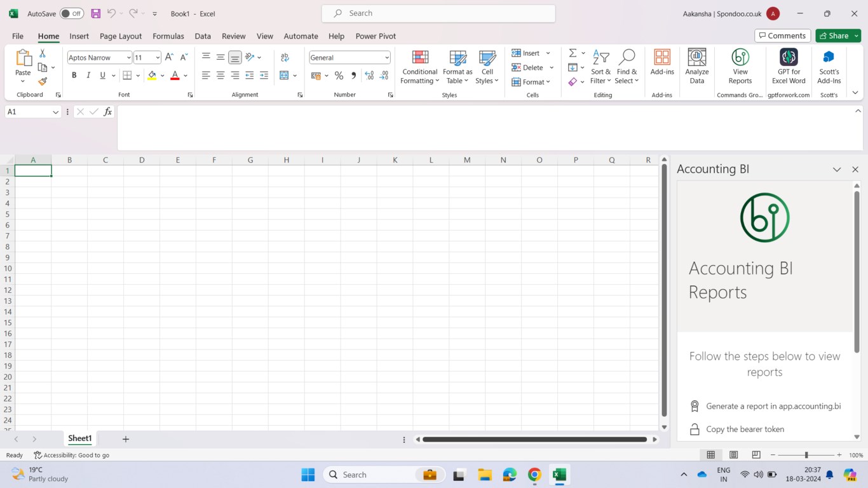Expand the Format as Table gallery
The width and height of the screenshot is (868, 488).
(x=458, y=67)
